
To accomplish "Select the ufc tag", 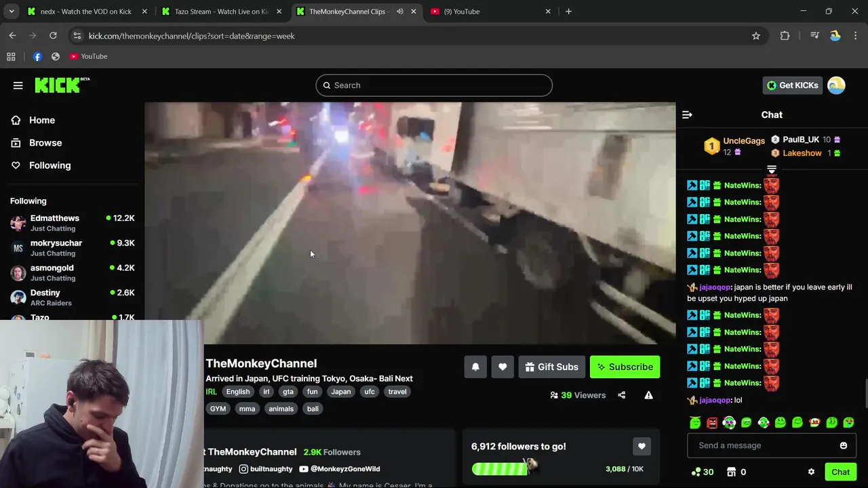I will click(x=370, y=392).
